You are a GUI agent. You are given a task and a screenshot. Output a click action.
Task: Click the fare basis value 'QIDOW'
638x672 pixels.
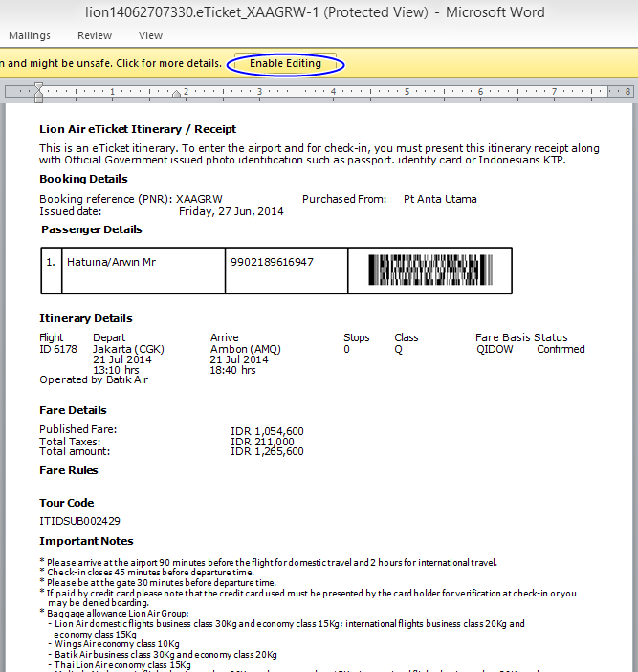point(495,349)
